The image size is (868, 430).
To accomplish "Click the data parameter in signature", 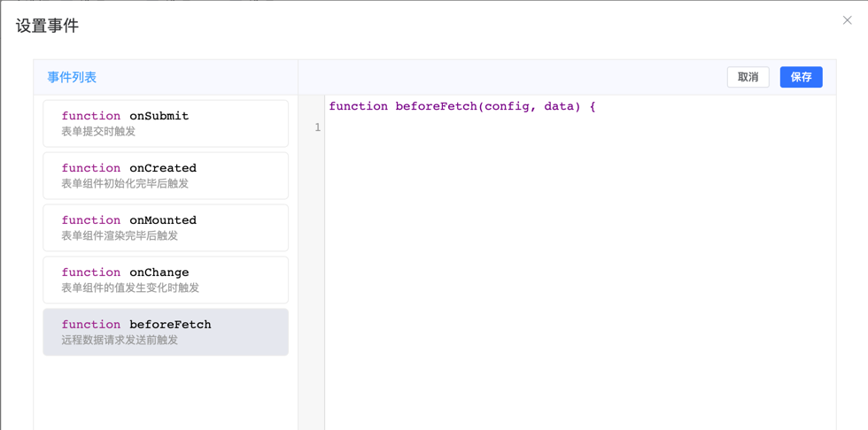I will pos(562,106).
